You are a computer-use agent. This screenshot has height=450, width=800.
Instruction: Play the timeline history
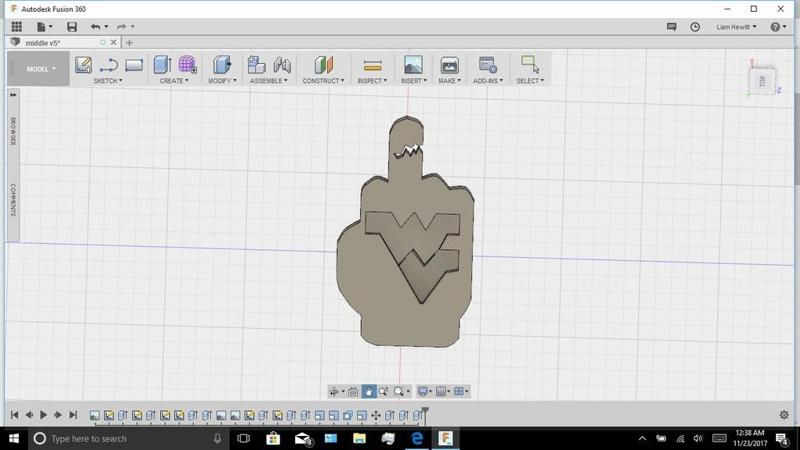44,415
